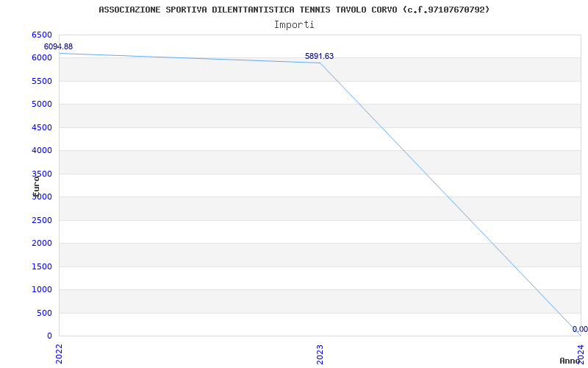The width and height of the screenshot is (588, 368).
Task: Click the 2500 y-axis tick label
Action: 42,220
